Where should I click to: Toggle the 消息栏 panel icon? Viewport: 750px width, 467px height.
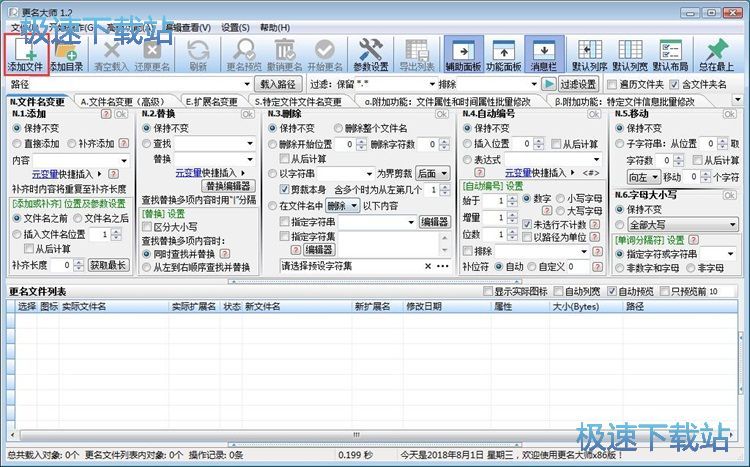pos(544,54)
